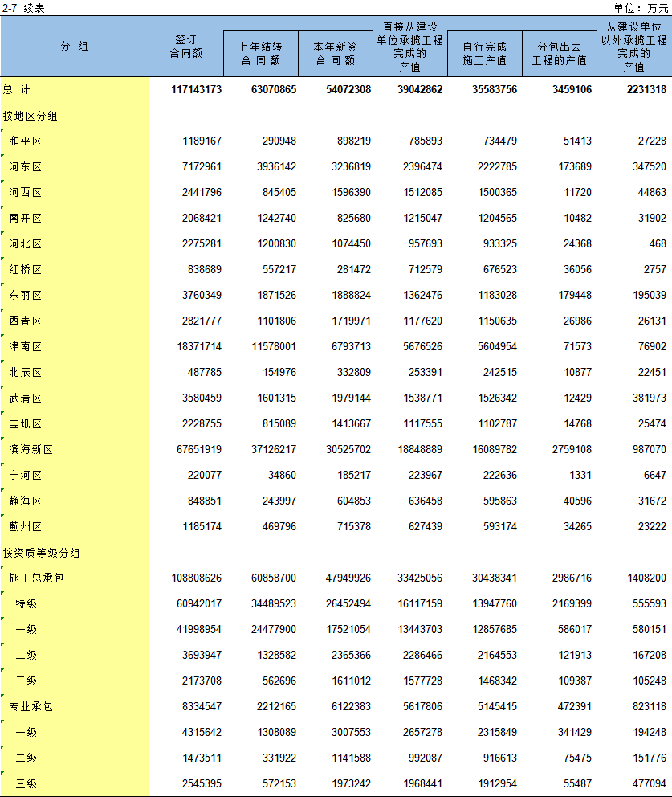The width and height of the screenshot is (672, 797).
Task: Click the 分组 header cell
Action: [75, 47]
